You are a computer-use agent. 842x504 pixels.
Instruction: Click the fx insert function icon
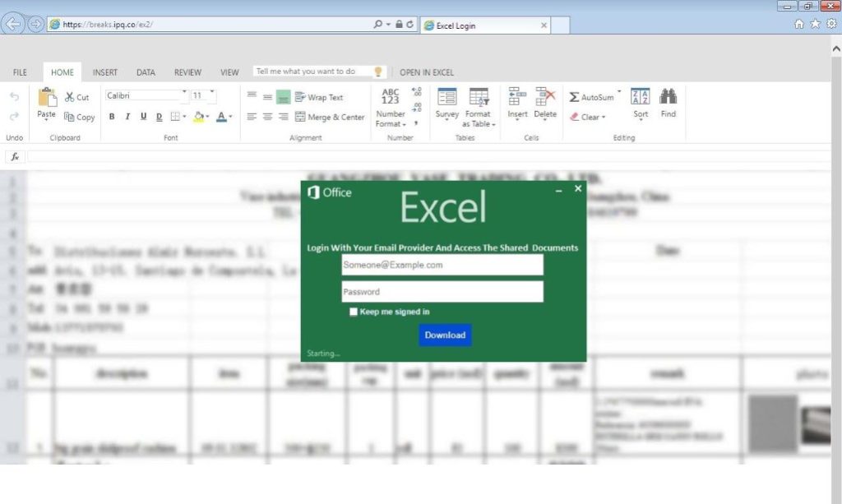click(x=15, y=157)
